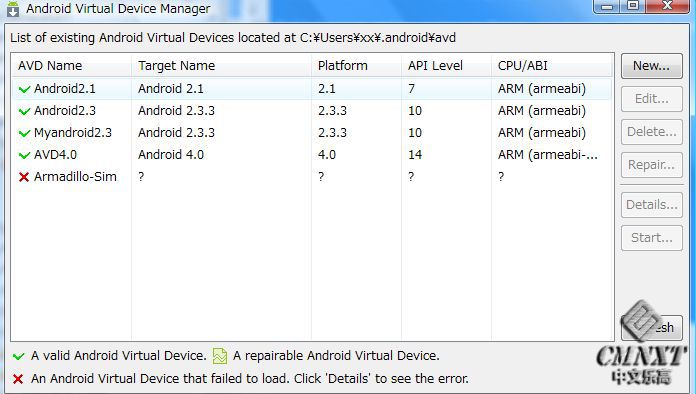Viewport: 696px width, 394px height.
Task: Click the Repair... button
Action: click(651, 165)
